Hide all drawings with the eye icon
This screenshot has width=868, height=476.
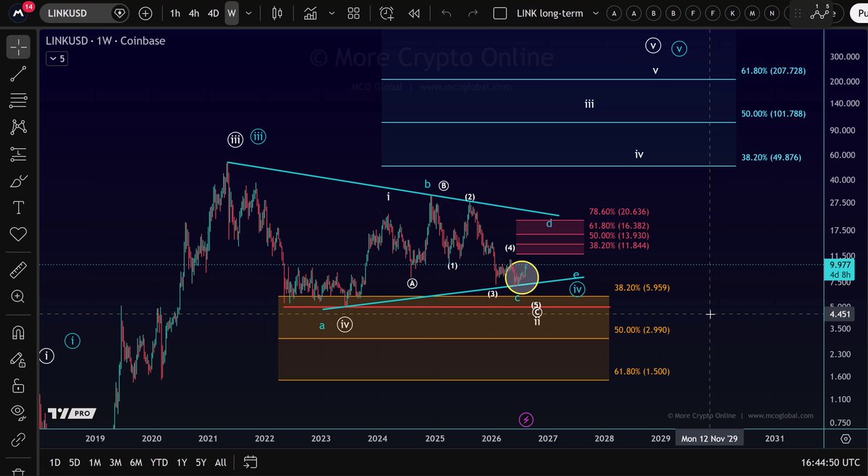[x=18, y=412]
